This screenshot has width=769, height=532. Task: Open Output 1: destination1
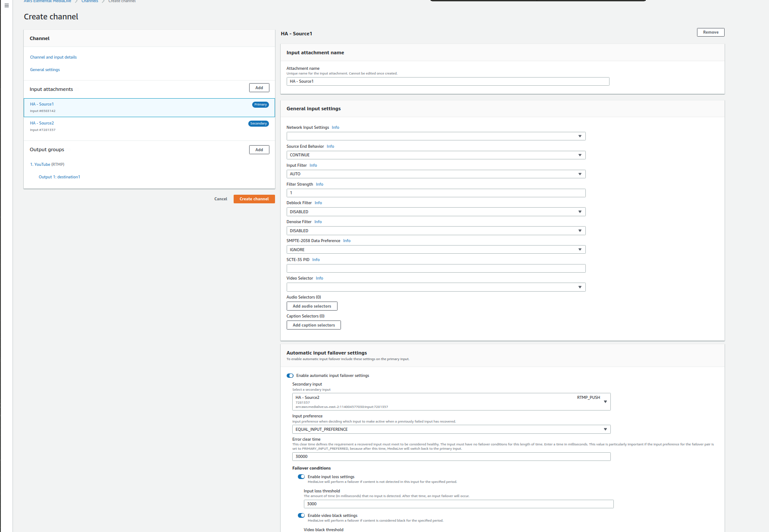coord(59,177)
